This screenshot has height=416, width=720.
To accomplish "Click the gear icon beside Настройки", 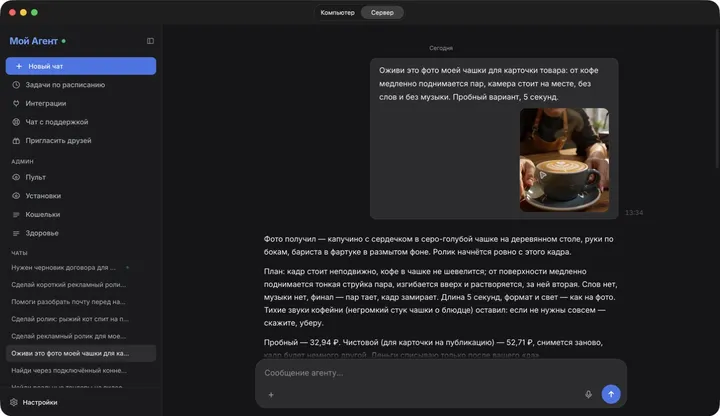I will 14,402.
